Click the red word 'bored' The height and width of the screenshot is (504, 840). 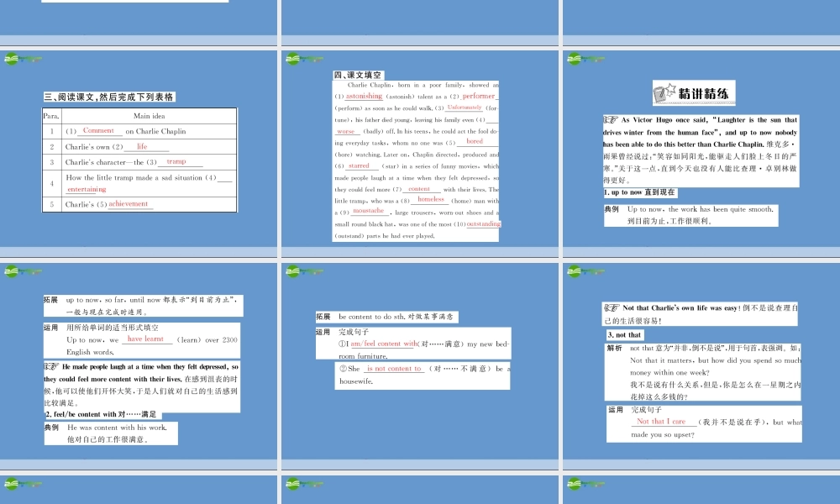(x=475, y=141)
